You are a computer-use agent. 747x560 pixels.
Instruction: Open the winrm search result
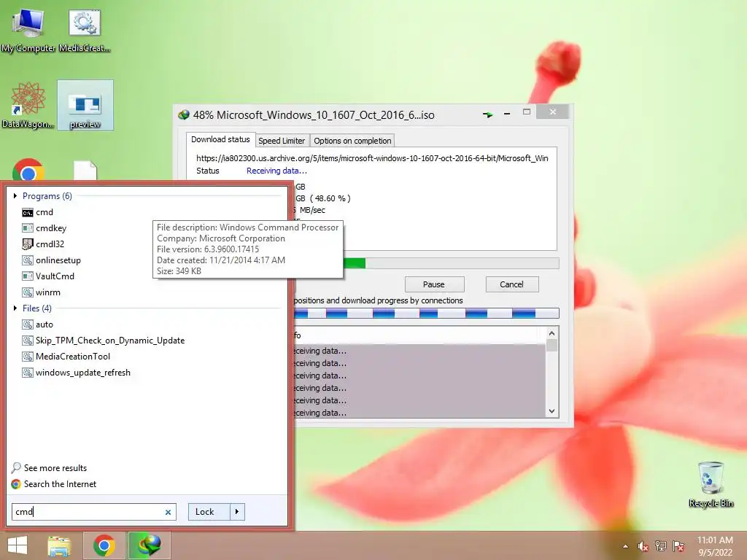[x=41, y=292]
